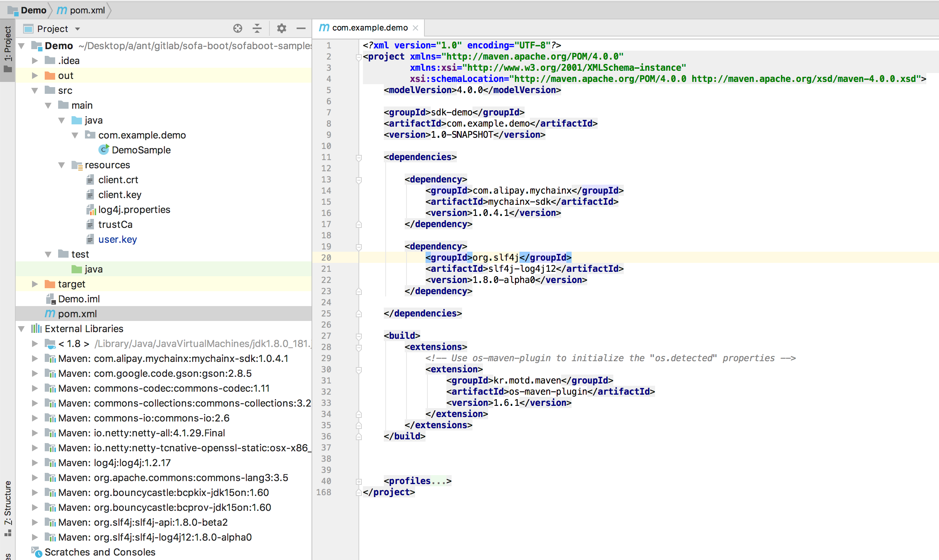Toggle the 1: Project tool window button
The height and width of the screenshot is (560, 939).
tap(7, 49)
